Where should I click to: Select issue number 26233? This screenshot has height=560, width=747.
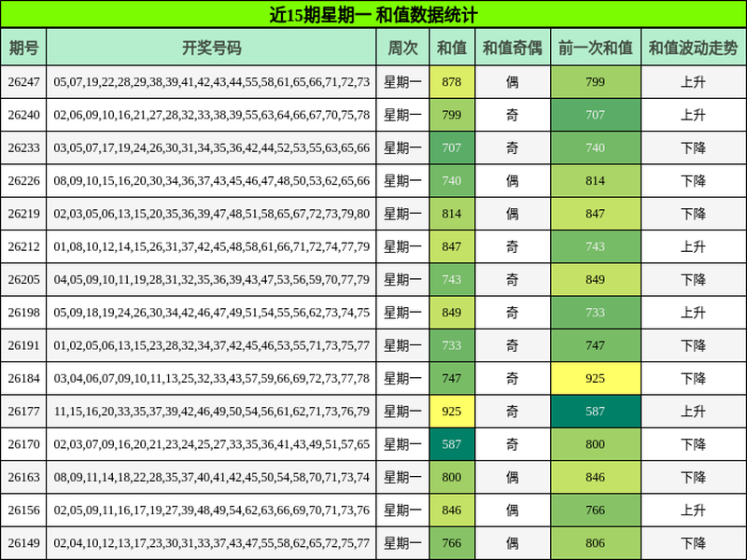coord(23,147)
